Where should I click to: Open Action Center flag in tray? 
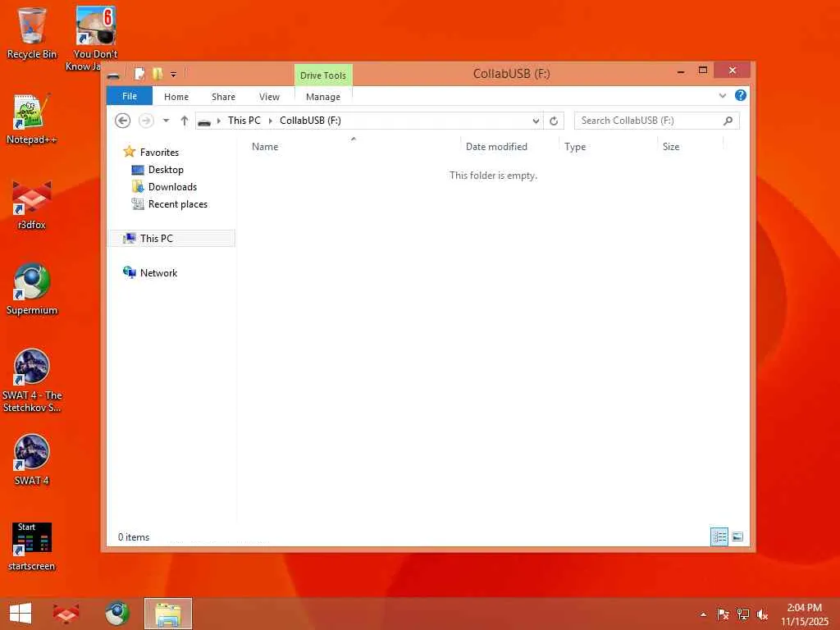[723, 614]
